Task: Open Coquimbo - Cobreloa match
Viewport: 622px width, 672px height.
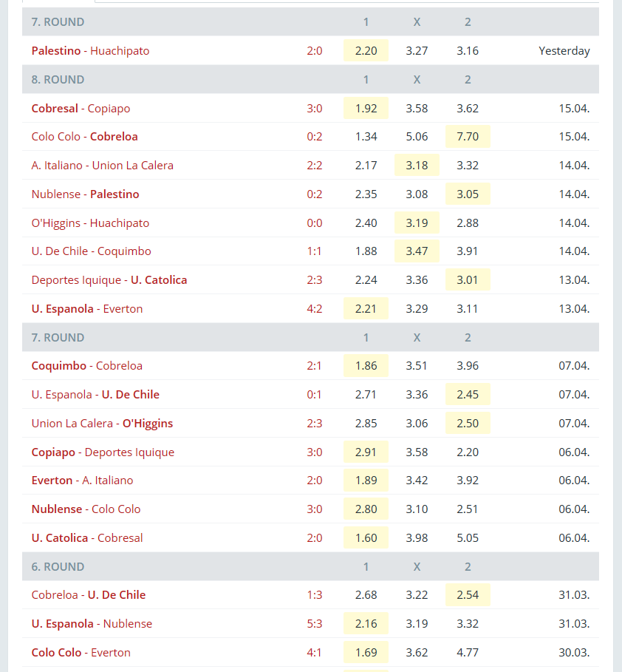Action: pyautogui.click(x=87, y=366)
